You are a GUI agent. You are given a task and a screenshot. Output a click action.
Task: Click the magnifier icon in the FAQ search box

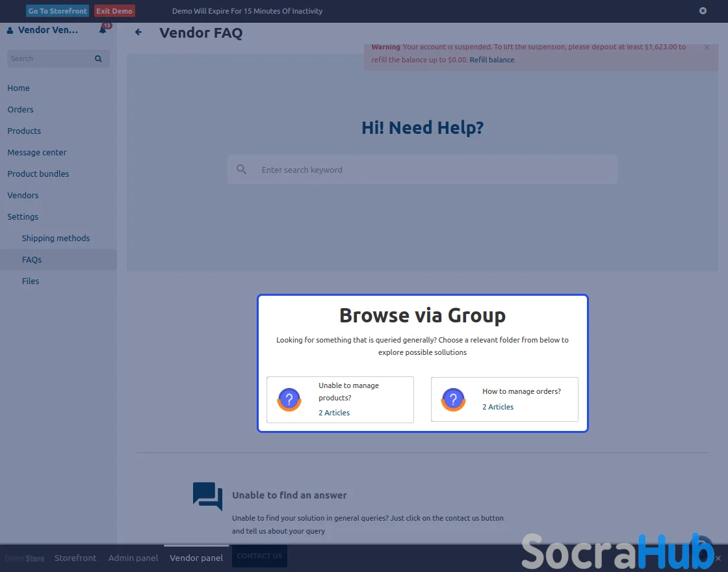click(x=241, y=170)
